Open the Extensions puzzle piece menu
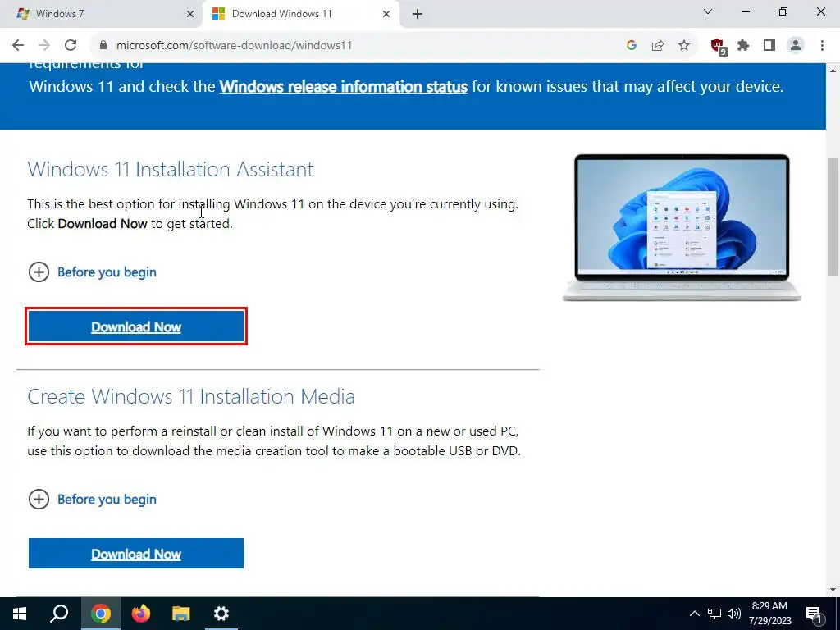840x630 pixels. pos(743,45)
